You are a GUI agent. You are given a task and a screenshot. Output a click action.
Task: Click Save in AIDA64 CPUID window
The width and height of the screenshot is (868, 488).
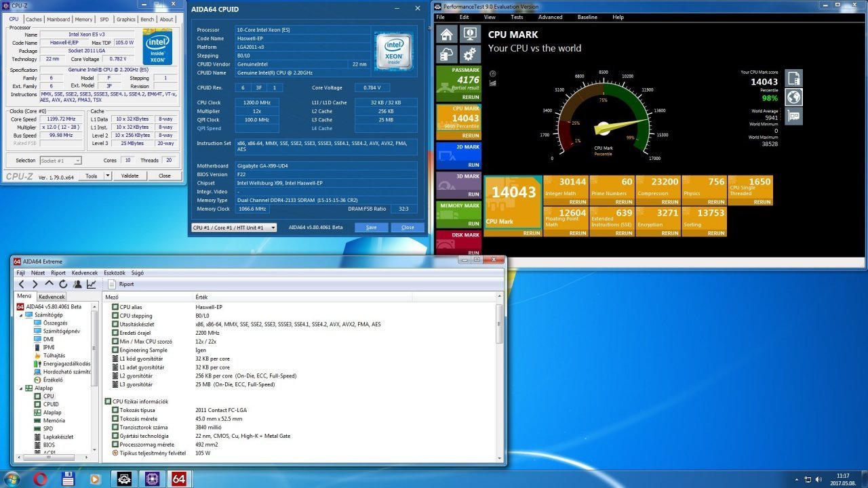coord(371,228)
